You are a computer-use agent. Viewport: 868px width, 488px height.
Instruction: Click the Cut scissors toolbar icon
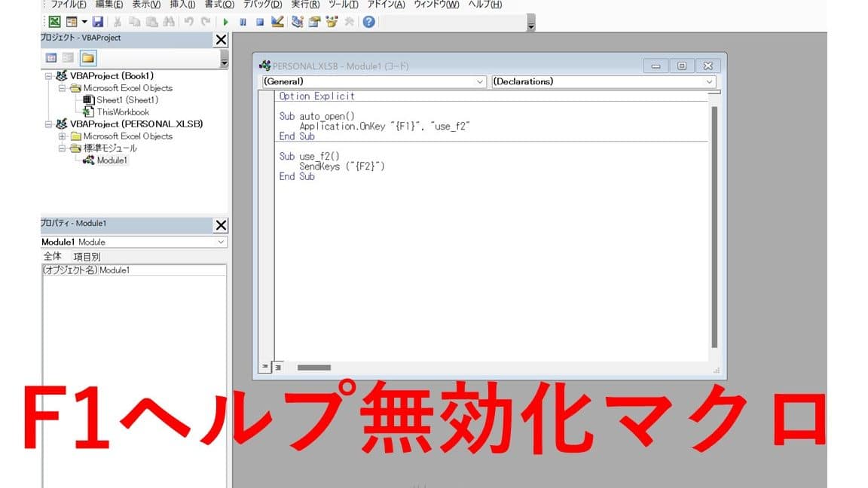pyautogui.click(x=118, y=22)
